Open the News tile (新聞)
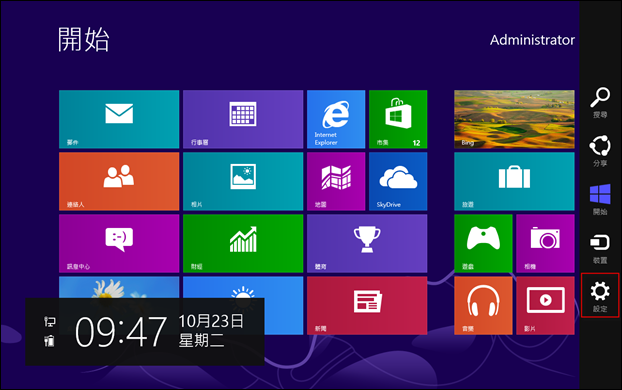The width and height of the screenshot is (622, 390). point(367,305)
